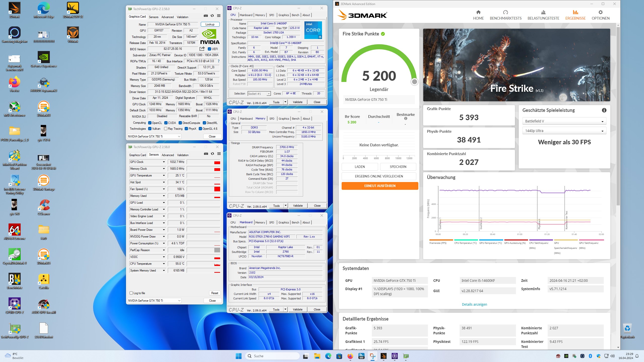Toggle the Ray Tracing checkbox in GPU-Z

[x=166, y=129]
